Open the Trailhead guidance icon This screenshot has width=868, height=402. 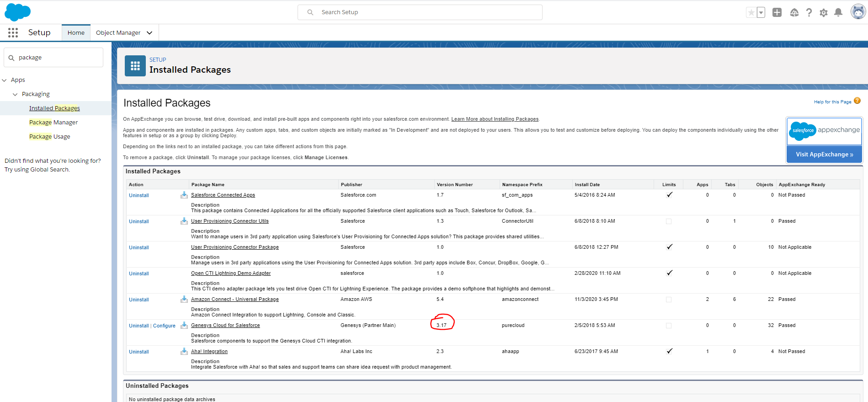tap(794, 12)
